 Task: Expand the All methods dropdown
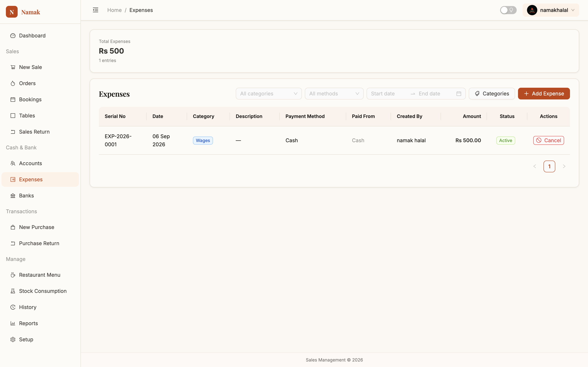(x=334, y=94)
